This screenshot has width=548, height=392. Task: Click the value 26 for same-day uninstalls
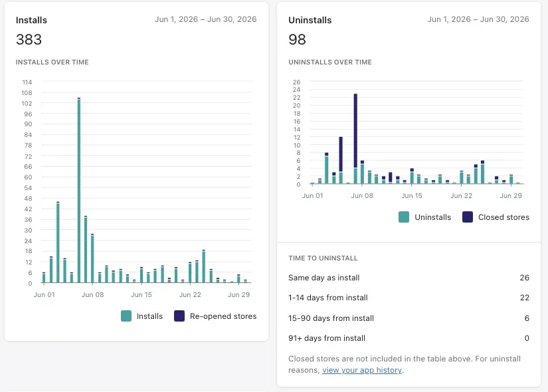[524, 278]
